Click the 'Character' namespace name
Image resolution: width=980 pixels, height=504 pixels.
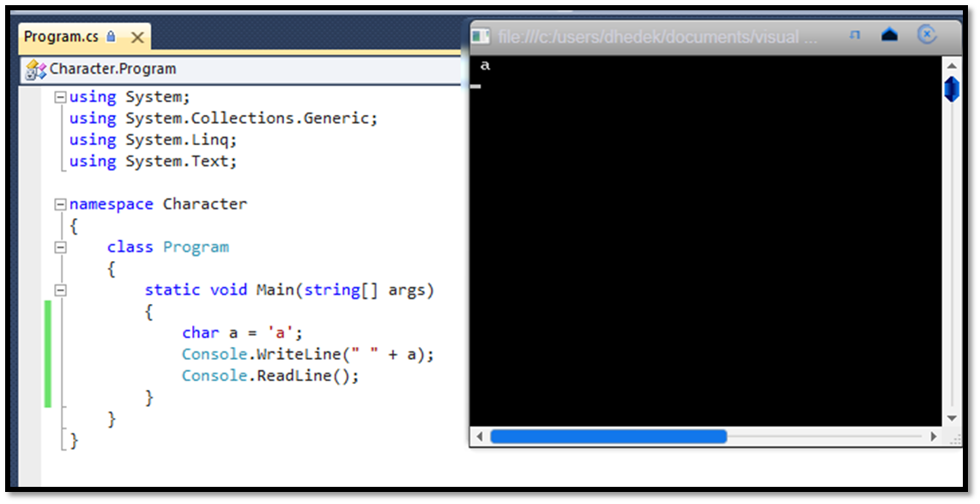(205, 203)
